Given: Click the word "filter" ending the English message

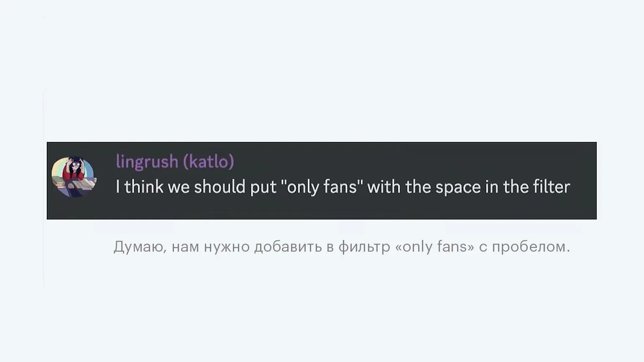Looking at the screenshot, I should (x=552, y=186).
